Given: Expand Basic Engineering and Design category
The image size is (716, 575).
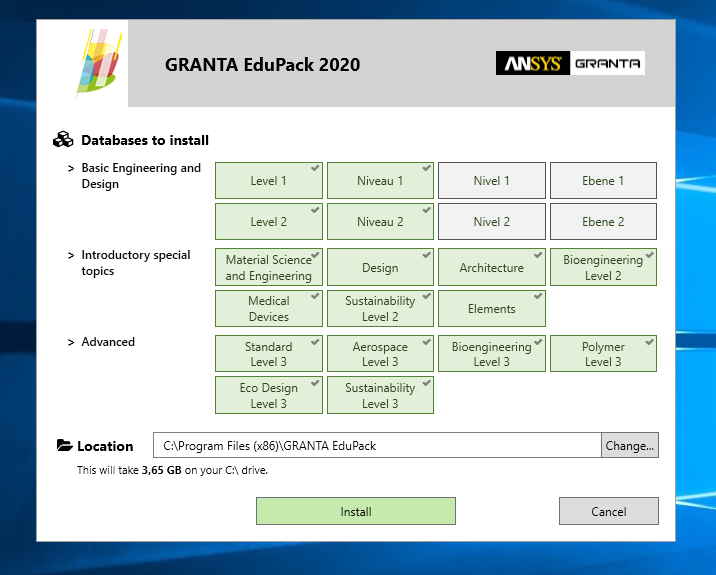Looking at the screenshot, I should click(71, 169).
